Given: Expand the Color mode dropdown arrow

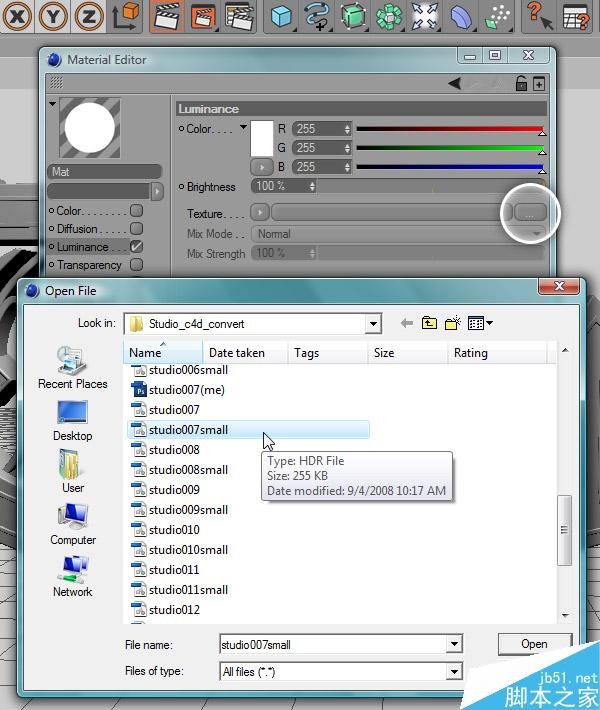Looking at the screenshot, I should click(x=243, y=127).
